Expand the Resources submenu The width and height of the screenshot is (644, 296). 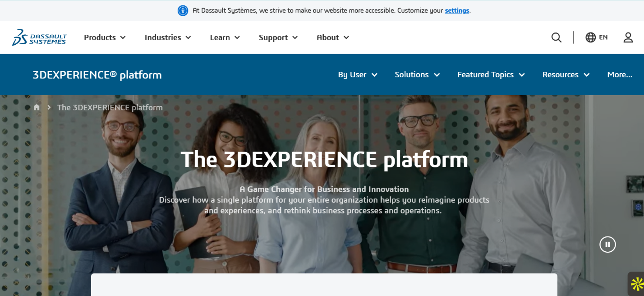[x=566, y=74]
